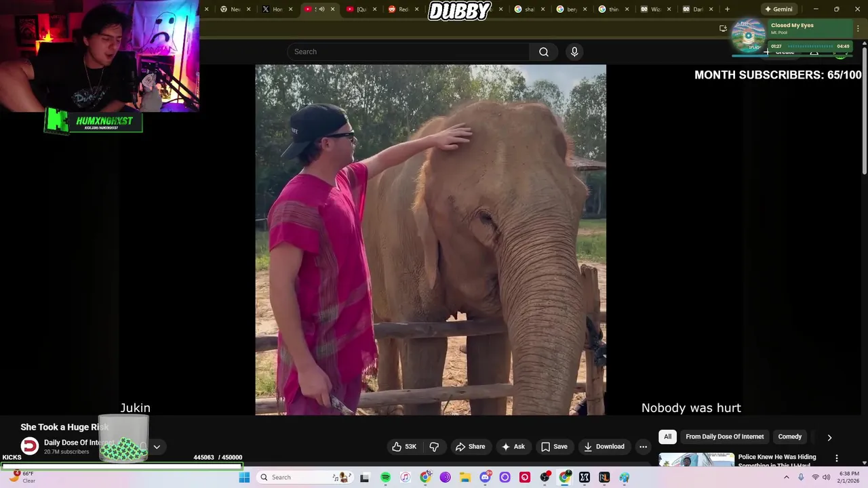Image resolution: width=868 pixels, height=488 pixels.
Task: Click the elephant video player
Action: 431,240
